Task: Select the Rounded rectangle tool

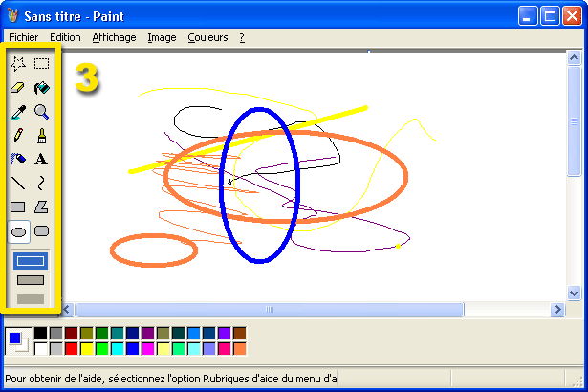Action: (x=41, y=231)
